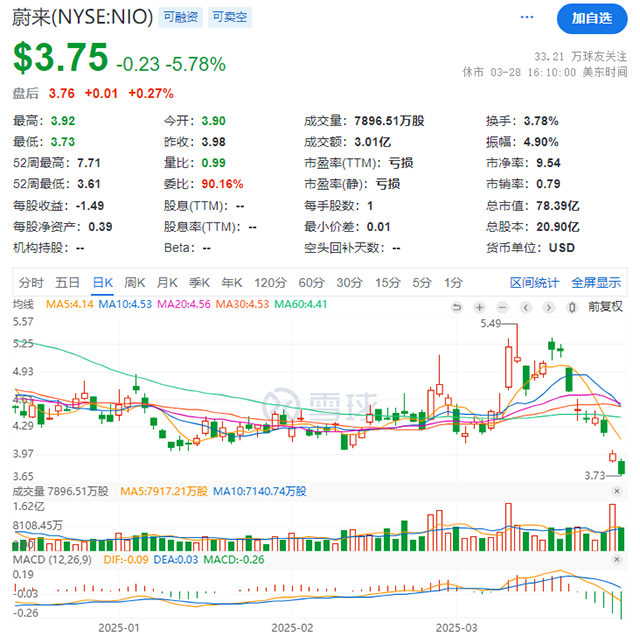
Task: Switch to the 分时 chart tab
Action: click(31, 282)
